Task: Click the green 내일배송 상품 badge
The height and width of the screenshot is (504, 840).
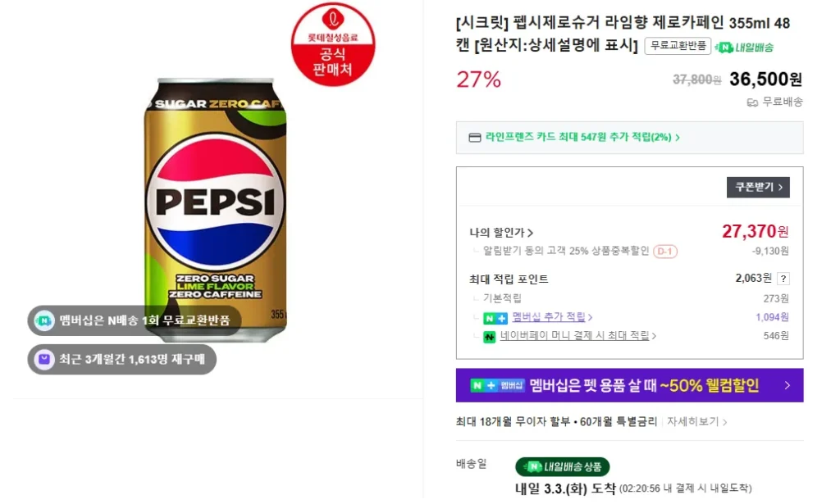Action: (562, 465)
